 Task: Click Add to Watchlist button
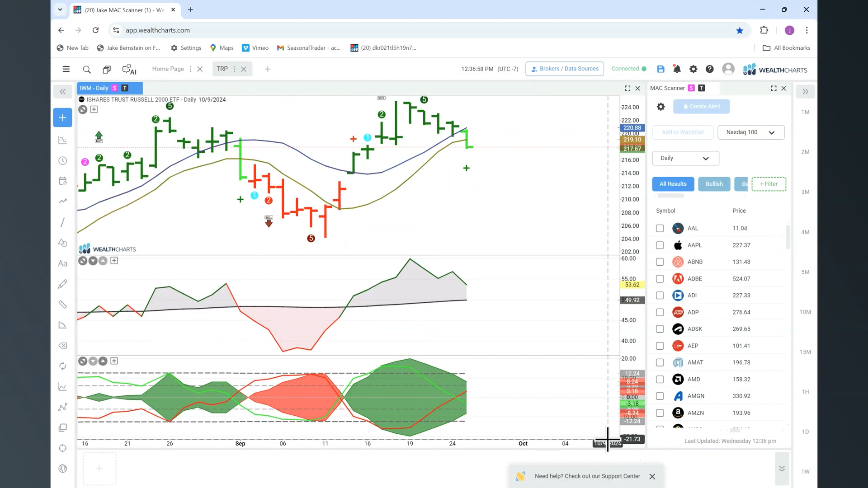pyautogui.click(x=683, y=132)
